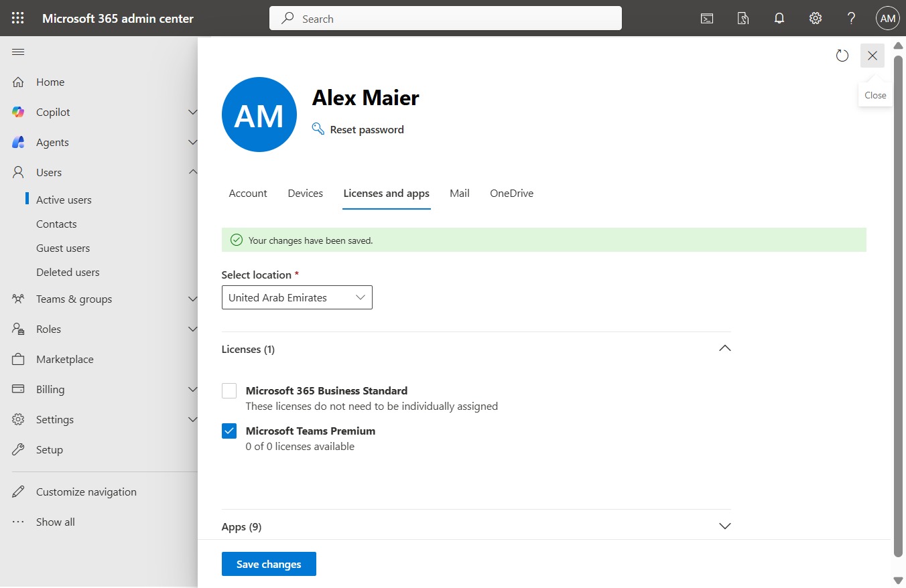Select the Licenses and apps tab

coord(387,193)
